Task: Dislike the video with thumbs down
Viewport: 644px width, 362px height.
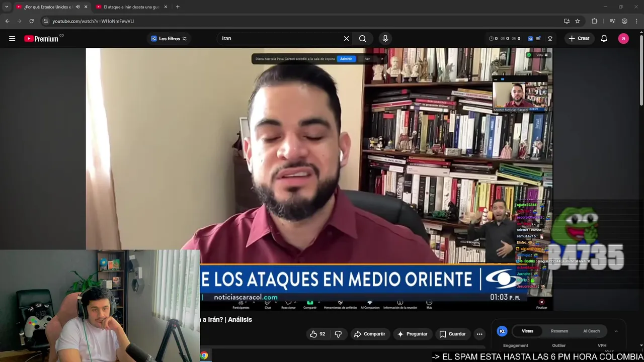Action: [x=338, y=334]
